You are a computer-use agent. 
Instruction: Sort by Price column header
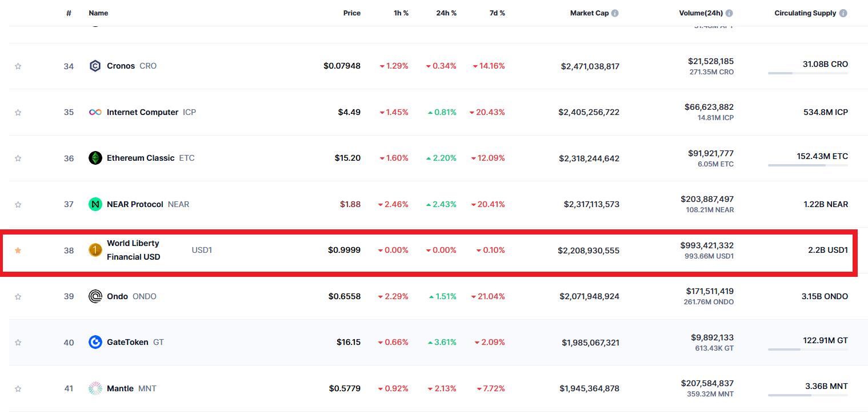tap(352, 13)
